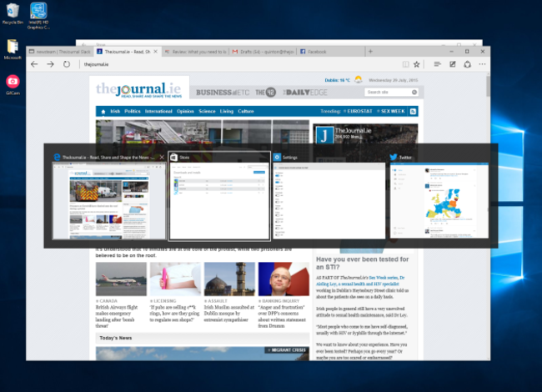Open the Microsoft folder desktop icon

tap(13, 49)
